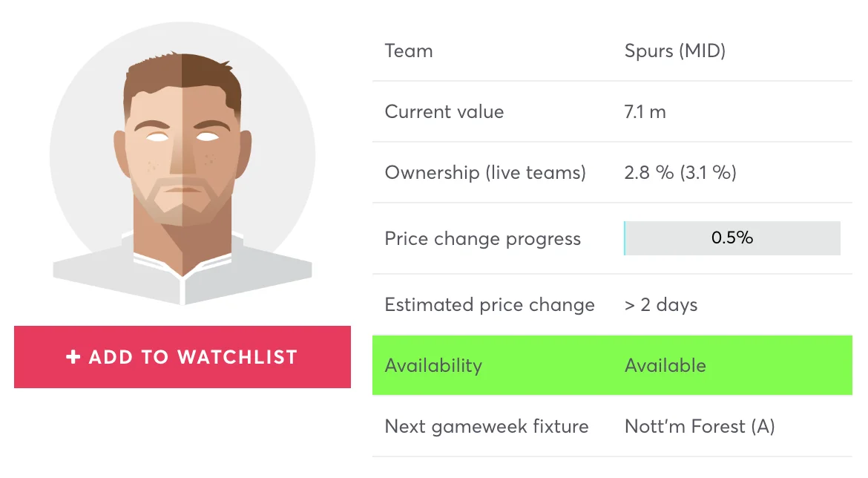This screenshot has height=478, width=868.
Task: Click the Available status text
Action: coord(665,366)
